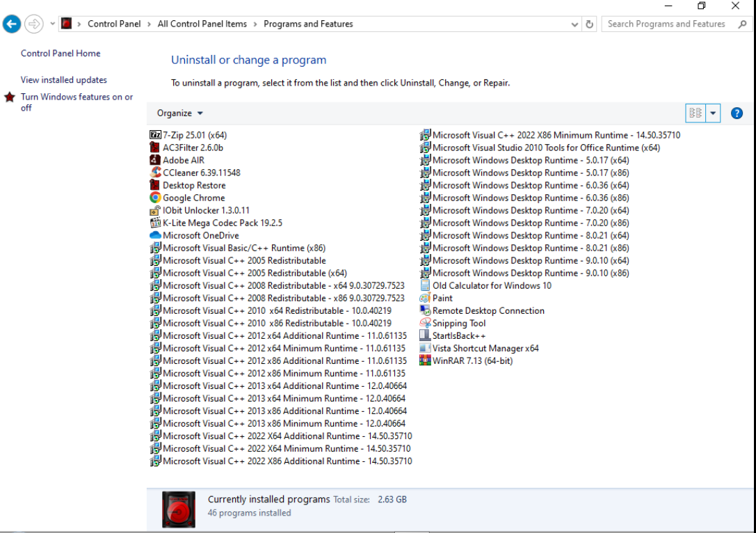Click the Old Calculator for Windows 10 icon
756x533 pixels.
(425, 285)
